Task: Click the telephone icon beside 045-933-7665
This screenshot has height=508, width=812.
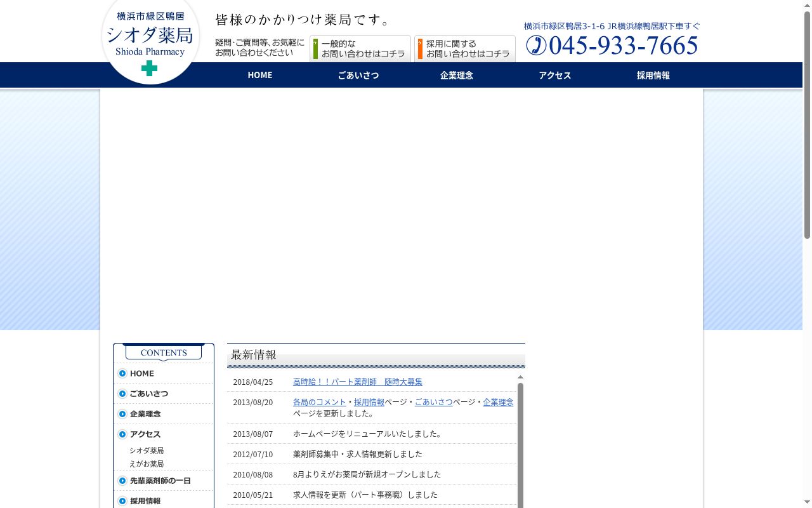Action: (x=536, y=45)
